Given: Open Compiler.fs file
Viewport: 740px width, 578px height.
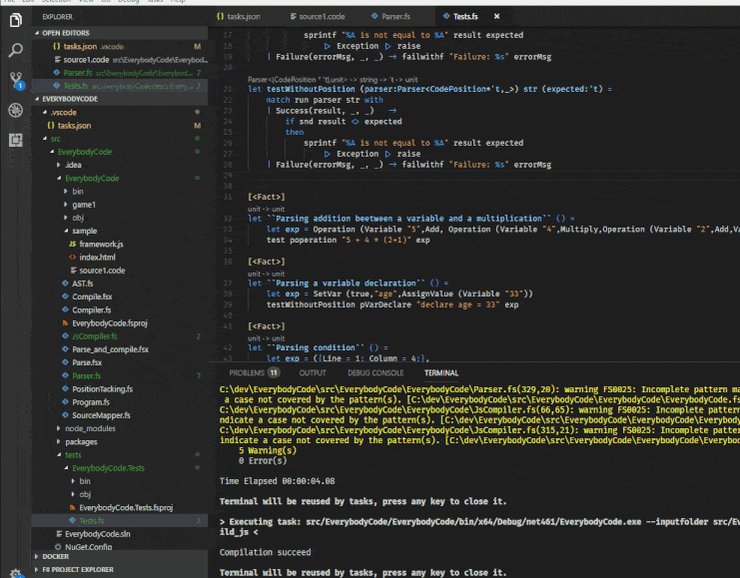Looking at the screenshot, I should (92, 310).
